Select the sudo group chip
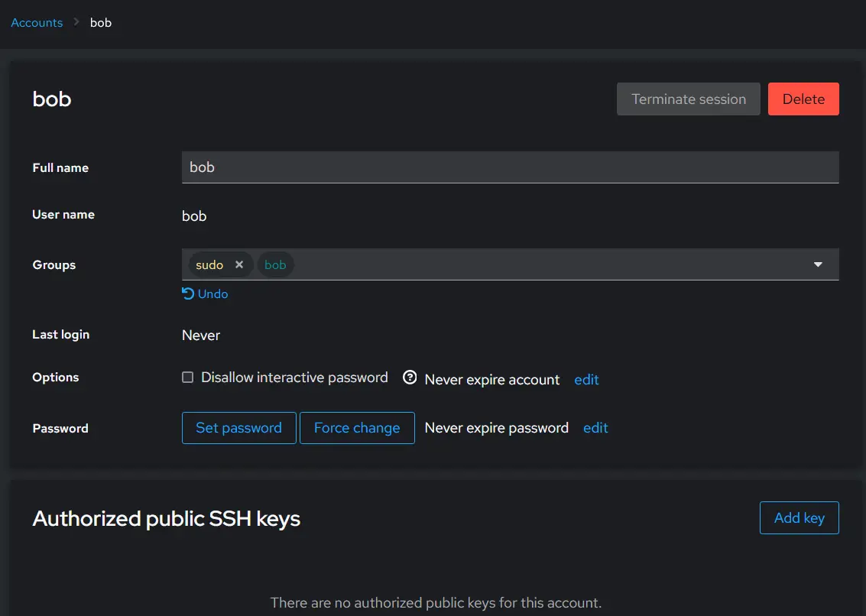The image size is (866, 616). (209, 264)
